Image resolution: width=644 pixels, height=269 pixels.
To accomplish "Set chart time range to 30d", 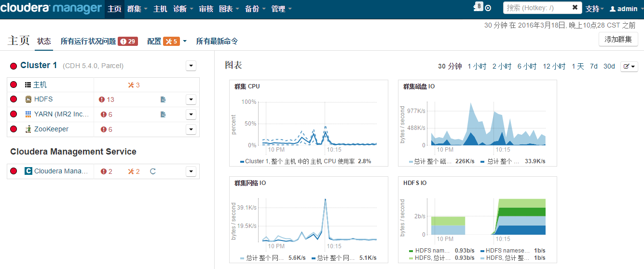I will point(609,67).
